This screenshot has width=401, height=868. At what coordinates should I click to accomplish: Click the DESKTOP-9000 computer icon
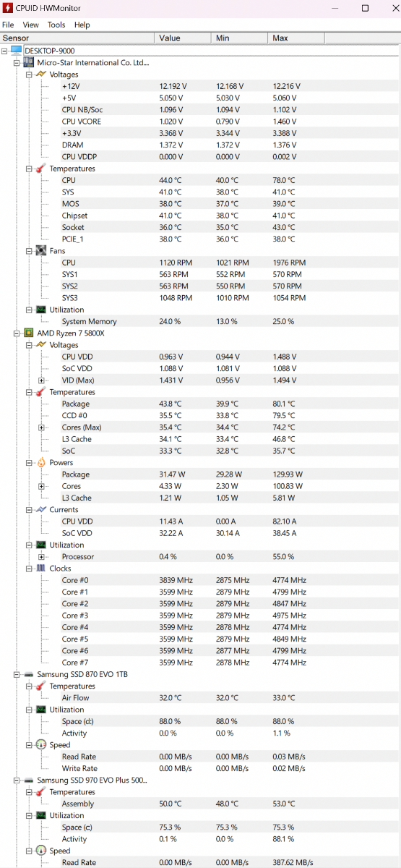[x=17, y=51]
